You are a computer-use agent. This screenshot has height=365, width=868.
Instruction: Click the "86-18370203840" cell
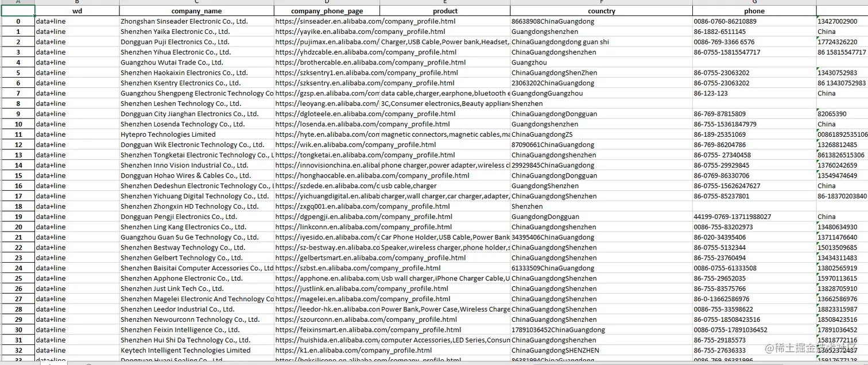[x=842, y=196]
